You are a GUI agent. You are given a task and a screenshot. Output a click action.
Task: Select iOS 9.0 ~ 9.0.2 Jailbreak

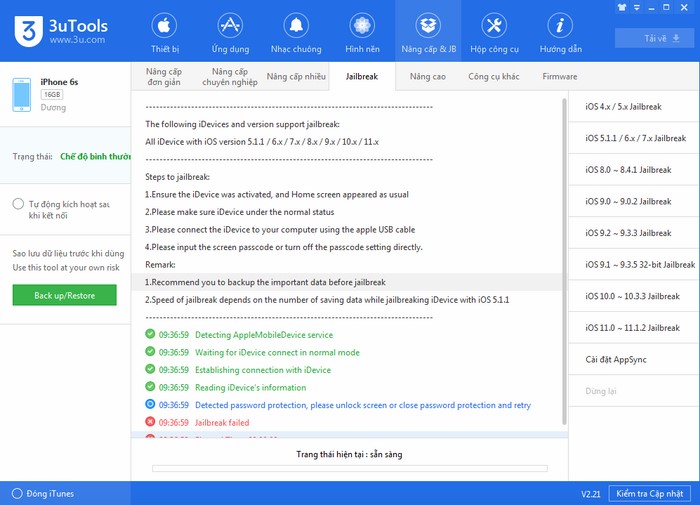click(633, 202)
